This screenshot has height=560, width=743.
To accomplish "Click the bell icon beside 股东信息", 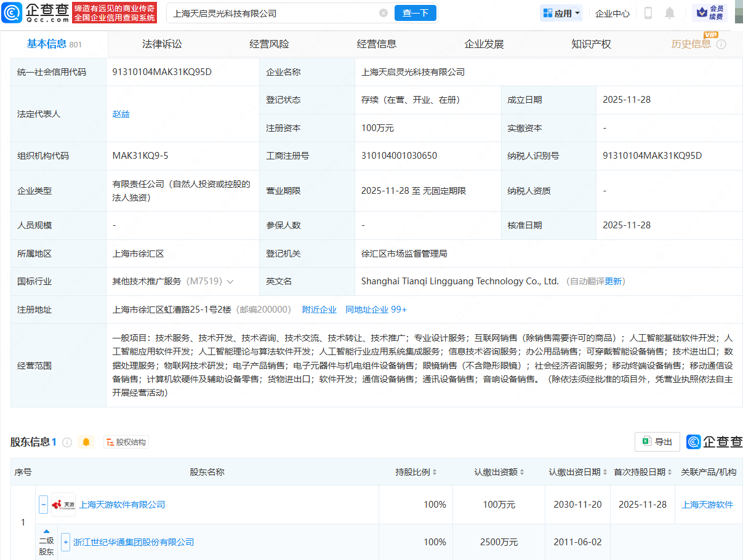I will [86, 442].
